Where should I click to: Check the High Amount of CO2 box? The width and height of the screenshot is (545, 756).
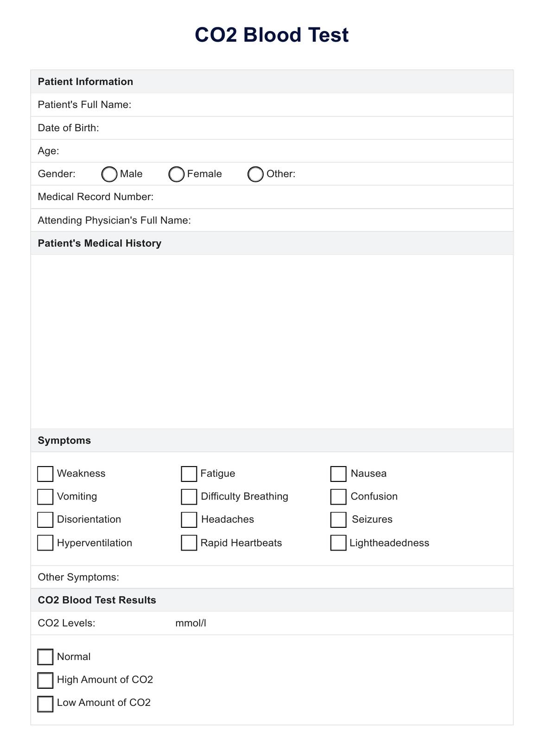(45, 680)
